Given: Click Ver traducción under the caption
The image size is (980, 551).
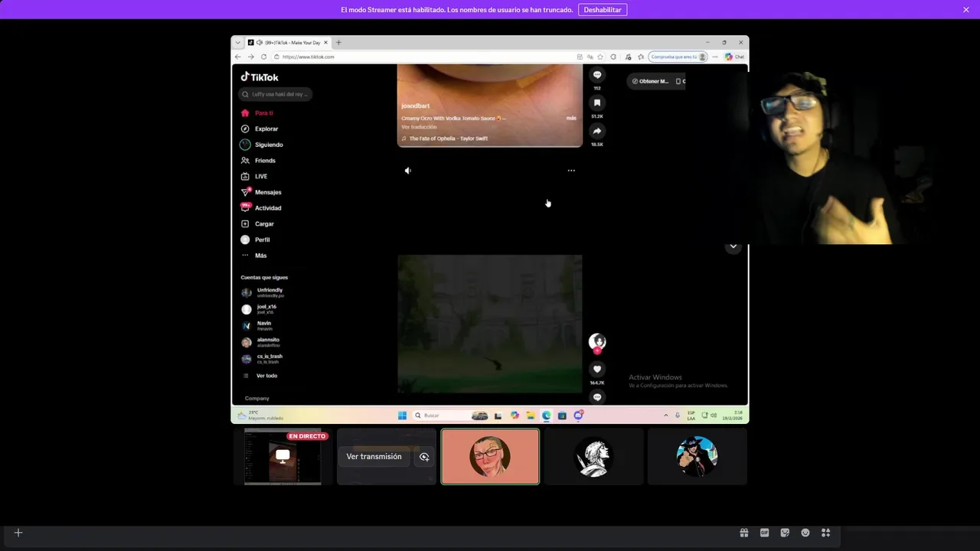Looking at the screenshot, I should pyautogui.click(x=419, y=127).
